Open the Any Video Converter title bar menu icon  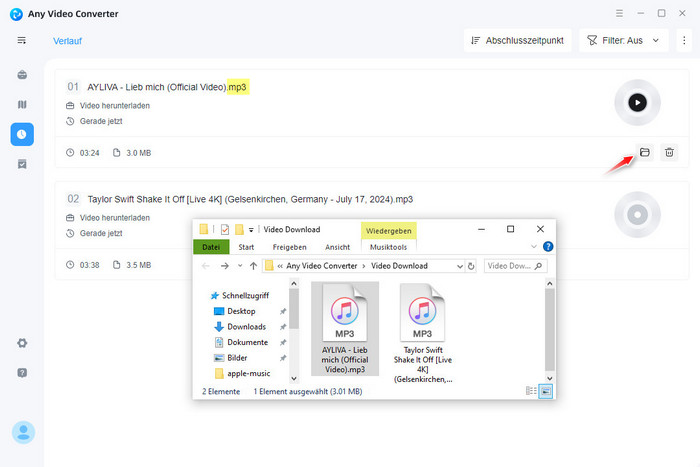click(x=619, y=13)
